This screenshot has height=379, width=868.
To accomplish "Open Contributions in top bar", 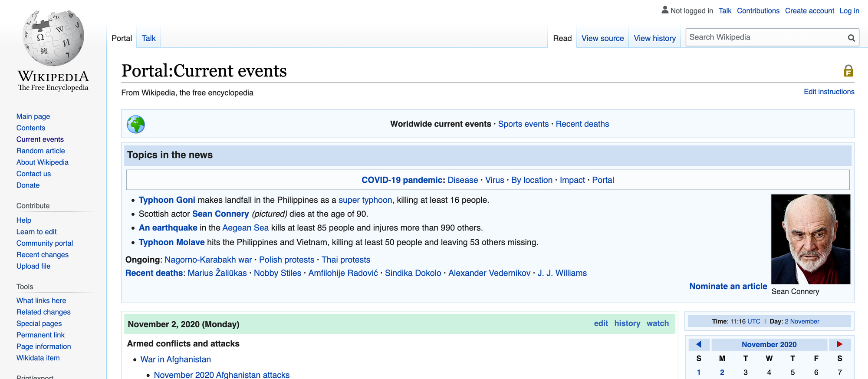I will (758, 11).
